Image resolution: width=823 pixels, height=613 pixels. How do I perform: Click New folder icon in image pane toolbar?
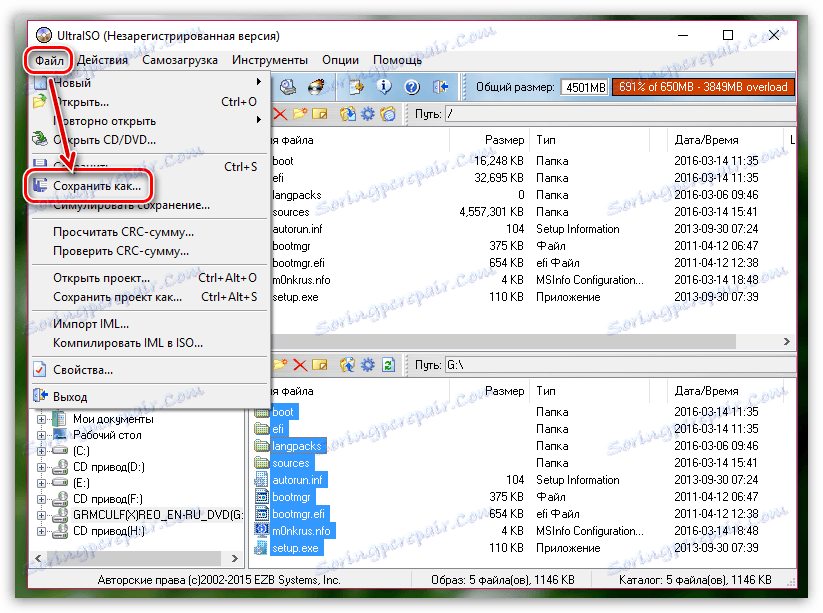[300, 114]
